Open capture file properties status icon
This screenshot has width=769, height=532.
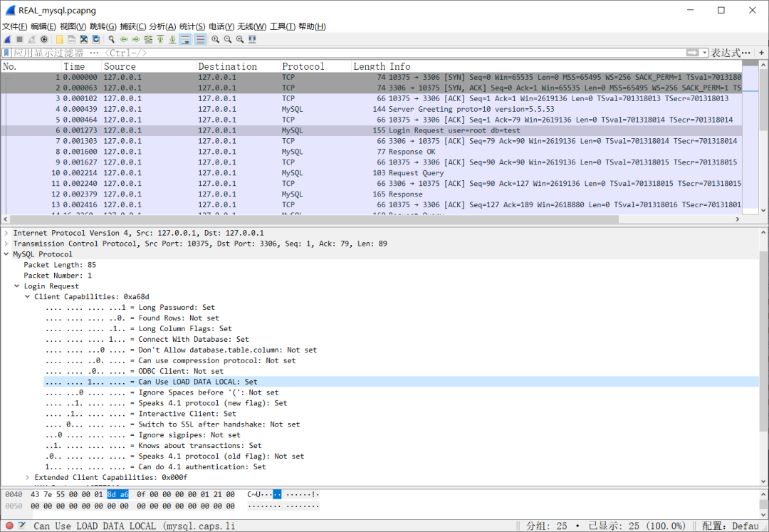(x=21, y=526)
